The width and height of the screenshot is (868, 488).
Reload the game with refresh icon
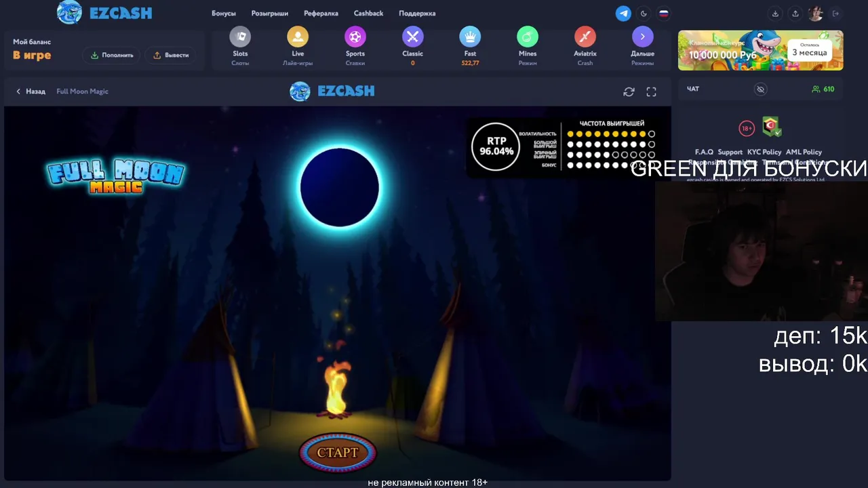(629, 91)
